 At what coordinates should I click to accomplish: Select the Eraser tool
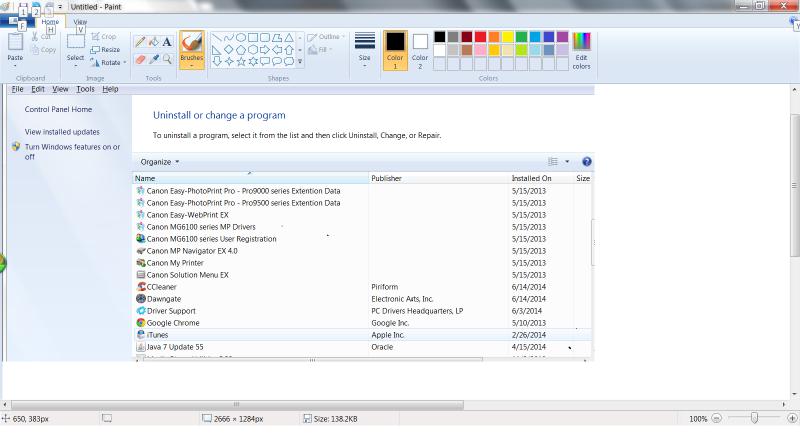coord(140,59)
